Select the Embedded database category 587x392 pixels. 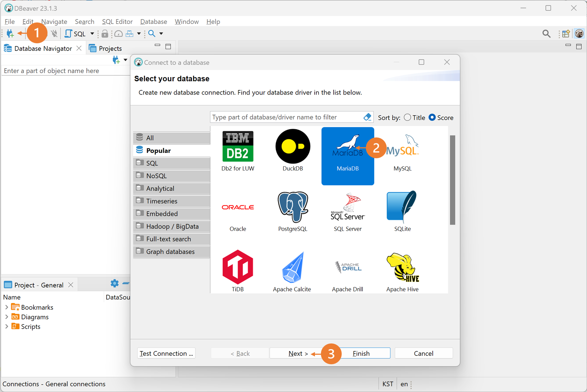[172, 214]
